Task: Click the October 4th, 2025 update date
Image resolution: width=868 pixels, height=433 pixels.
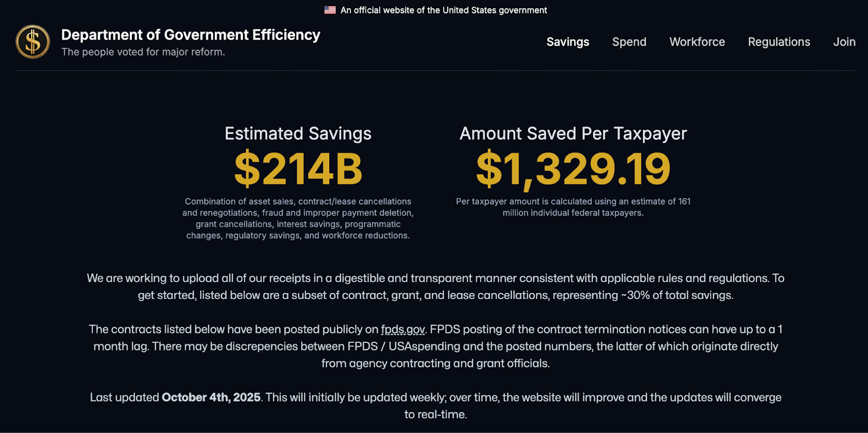Action: coord(211,397)
